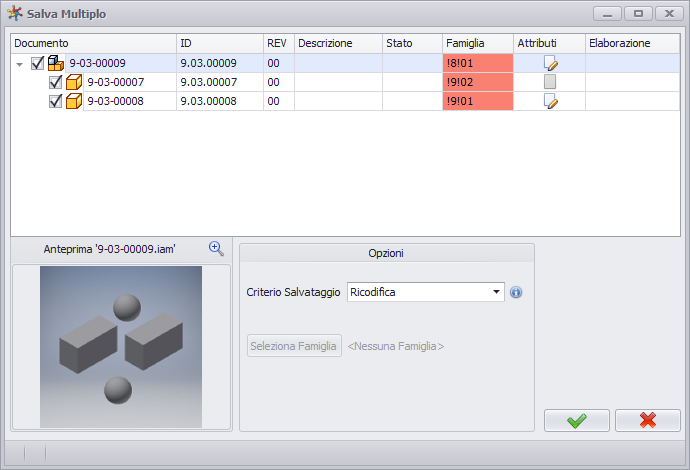This screenshot has height=470, width=690.
Task: Click the Descrizione cell of 9-03-00007
Action: coord(338,82)
